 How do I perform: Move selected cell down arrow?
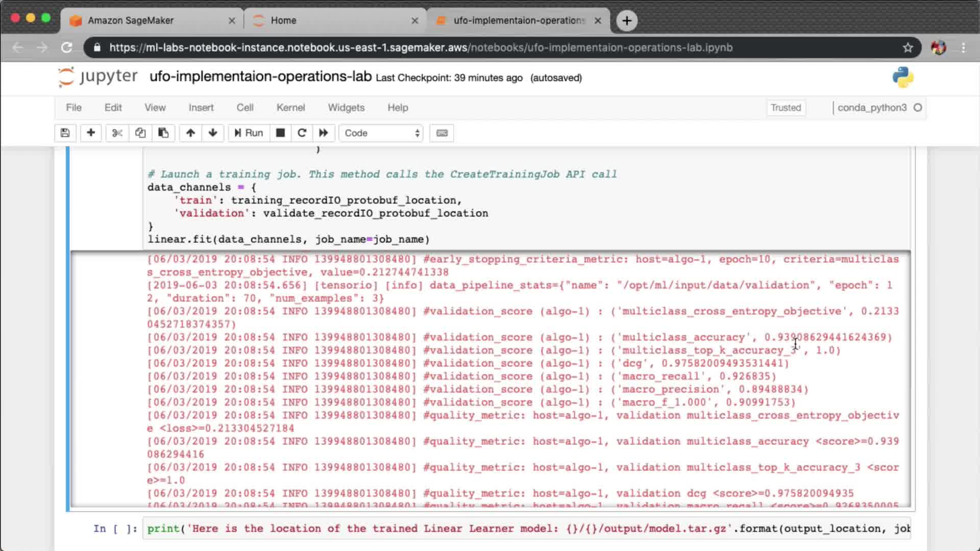[213, 133]
